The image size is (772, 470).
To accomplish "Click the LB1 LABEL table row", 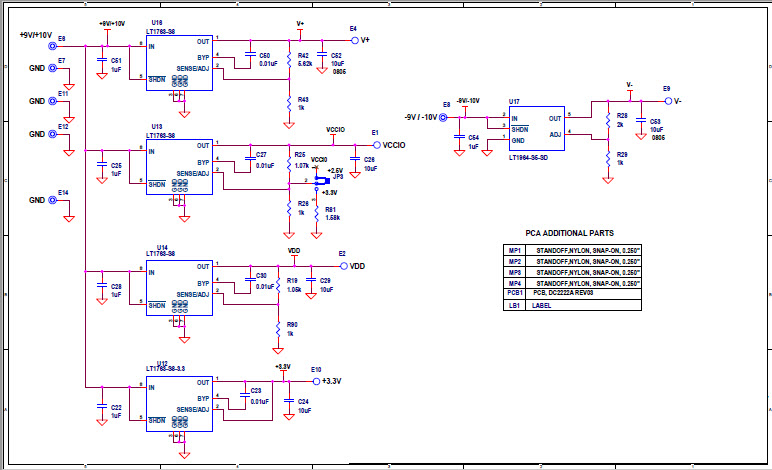I will [573, 305].
